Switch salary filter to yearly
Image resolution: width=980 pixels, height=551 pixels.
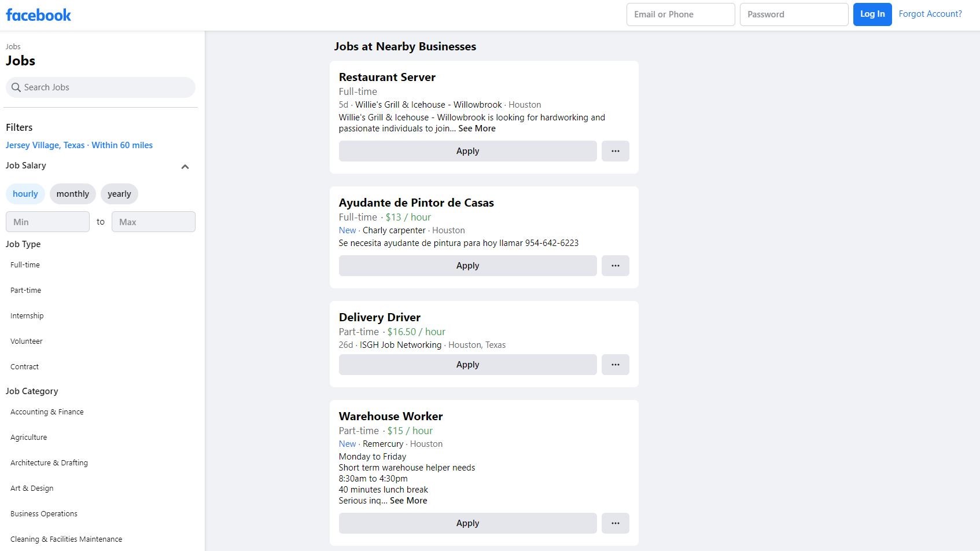(x=119, y=193)
